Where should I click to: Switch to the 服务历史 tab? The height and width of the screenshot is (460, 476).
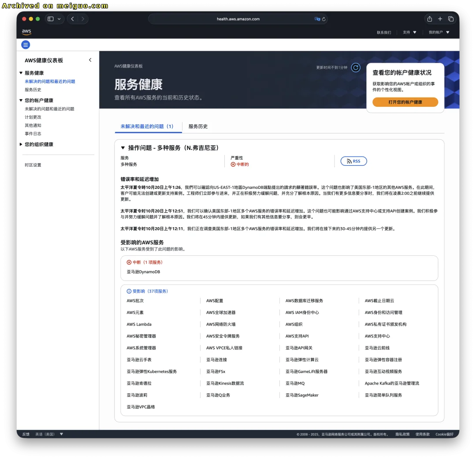(198, 126)
